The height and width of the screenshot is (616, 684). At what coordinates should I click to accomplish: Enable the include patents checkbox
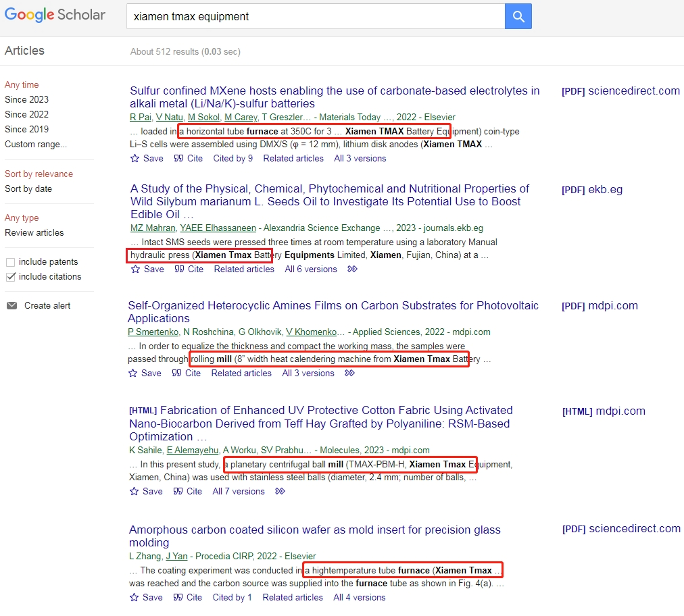(10, 262)
